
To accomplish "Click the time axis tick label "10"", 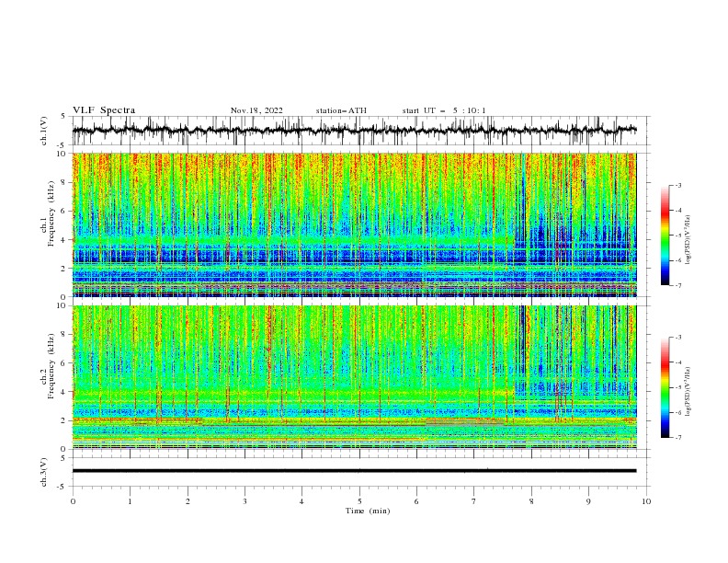I will coord(646,501).
